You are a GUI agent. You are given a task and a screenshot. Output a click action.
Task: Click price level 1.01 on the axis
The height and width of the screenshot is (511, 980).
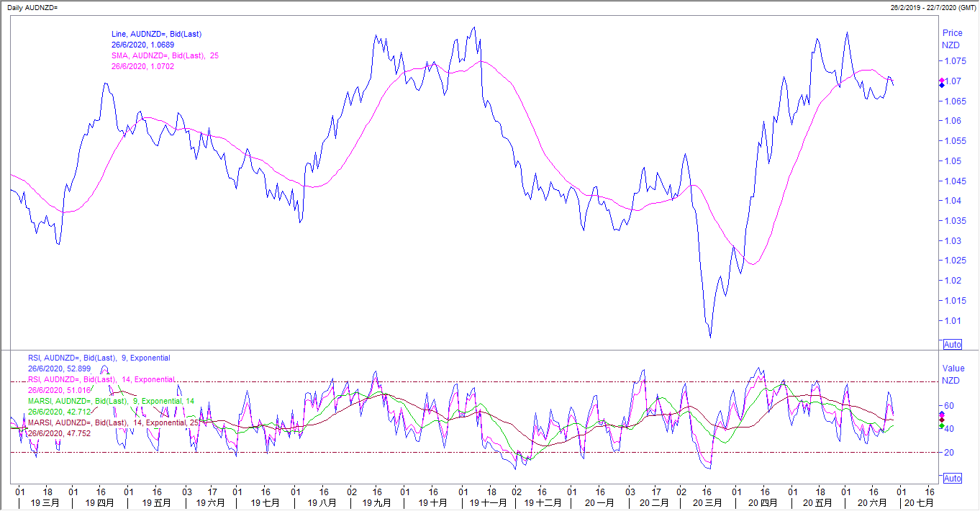pos(952,321)
